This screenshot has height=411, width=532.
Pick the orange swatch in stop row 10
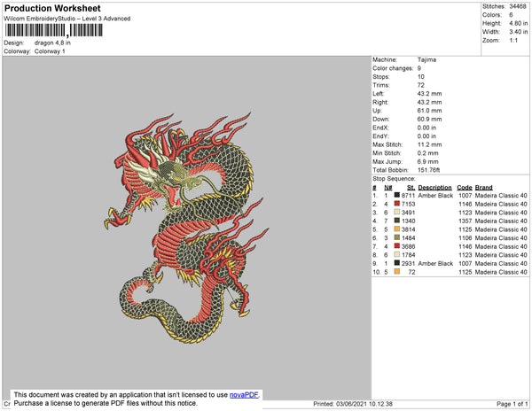point(396,271)
